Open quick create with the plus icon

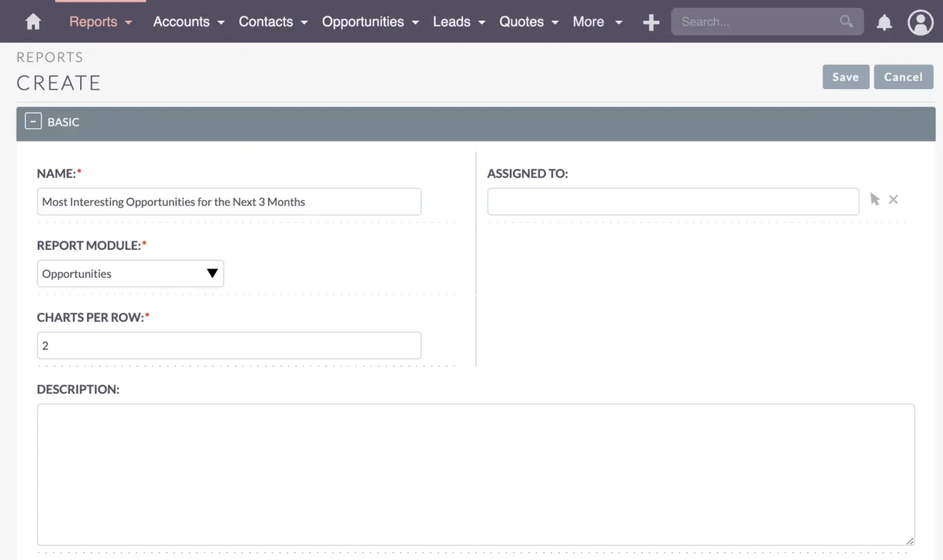650,21
